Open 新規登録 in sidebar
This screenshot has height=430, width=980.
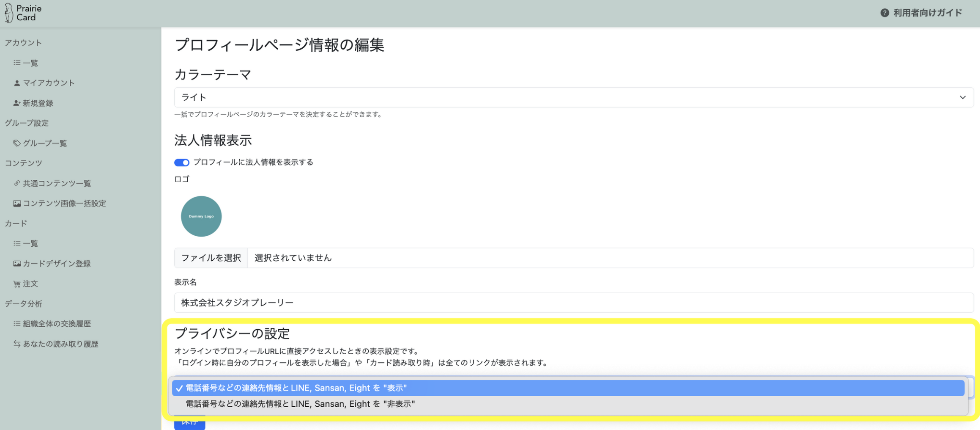[x=38, y=103]
